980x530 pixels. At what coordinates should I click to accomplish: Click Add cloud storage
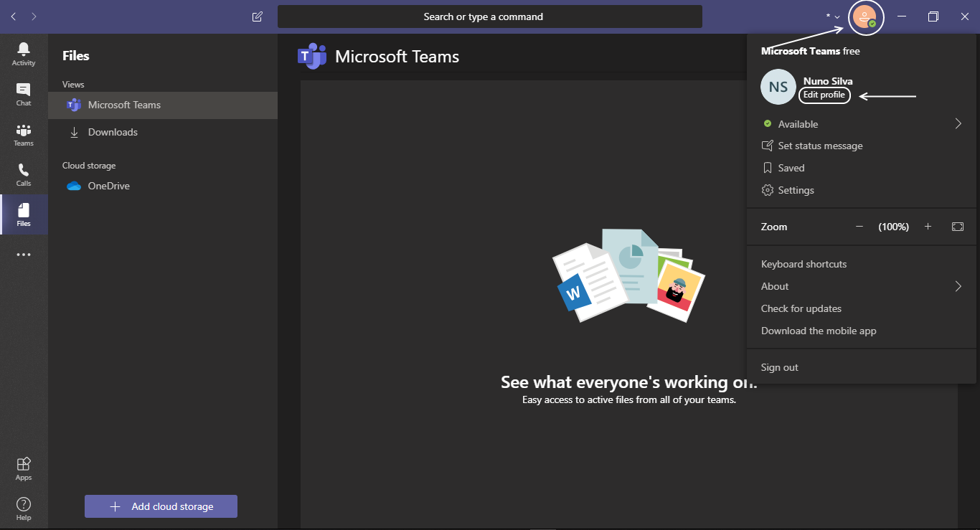[x=161, y=506]
